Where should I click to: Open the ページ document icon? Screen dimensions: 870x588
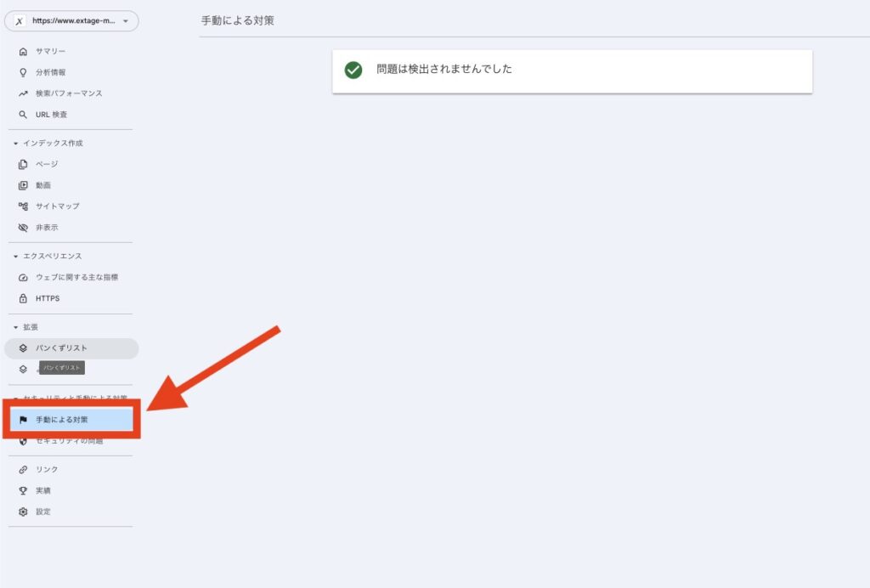(x=23, y=164)
